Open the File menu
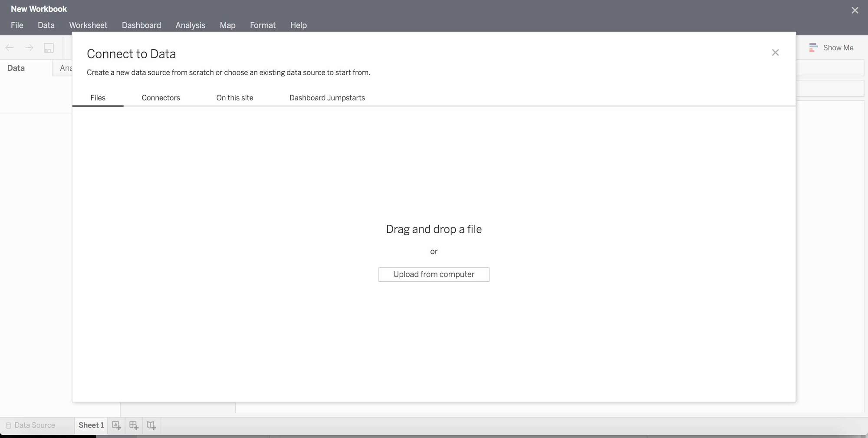868x438 pixels. point(17,25)
